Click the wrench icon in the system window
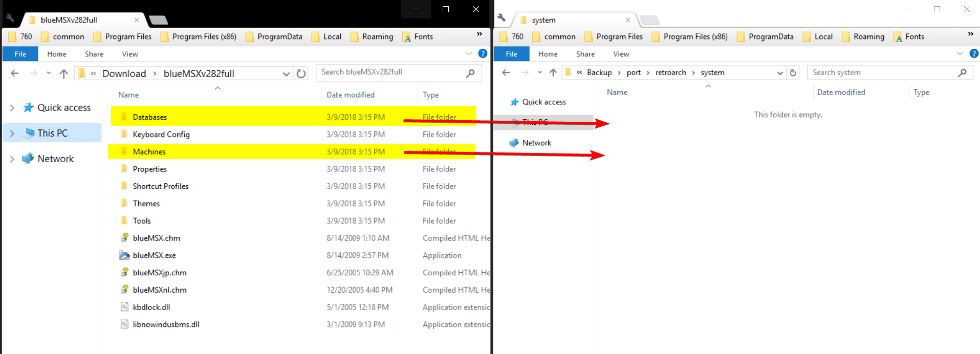This screenshot has height=354, width=980. [x=502, y=18]
